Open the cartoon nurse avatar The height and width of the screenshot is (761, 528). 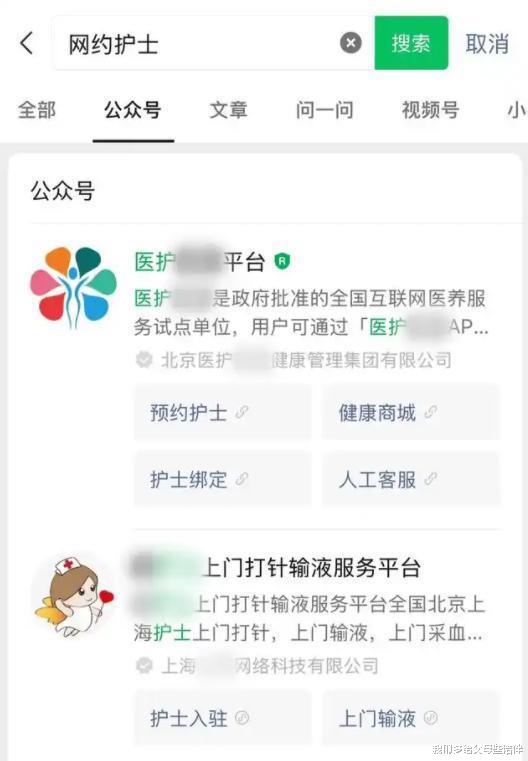click(x=73, y=595)
